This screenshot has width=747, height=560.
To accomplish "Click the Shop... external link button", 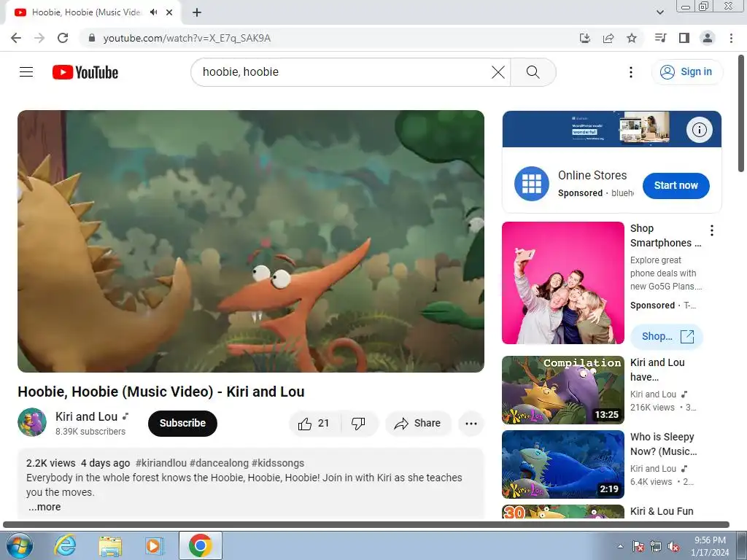I will [667, 337].
